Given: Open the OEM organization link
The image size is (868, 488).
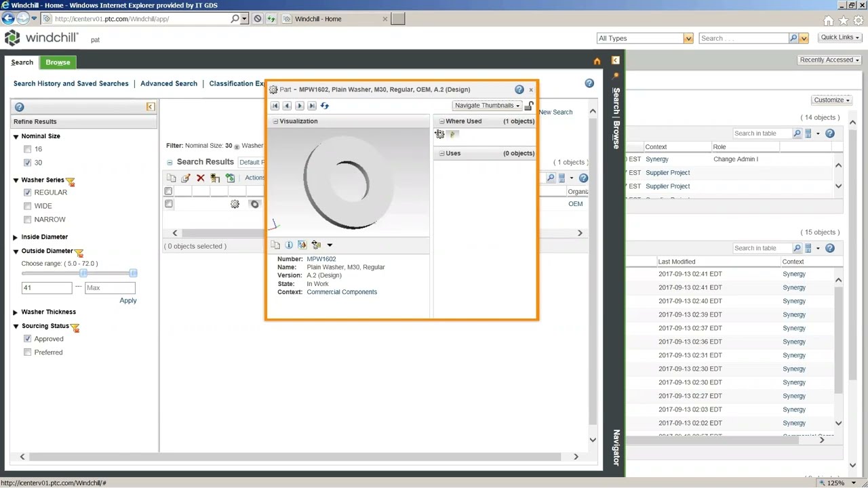Looking at the screenshot, I should point(576,204).
